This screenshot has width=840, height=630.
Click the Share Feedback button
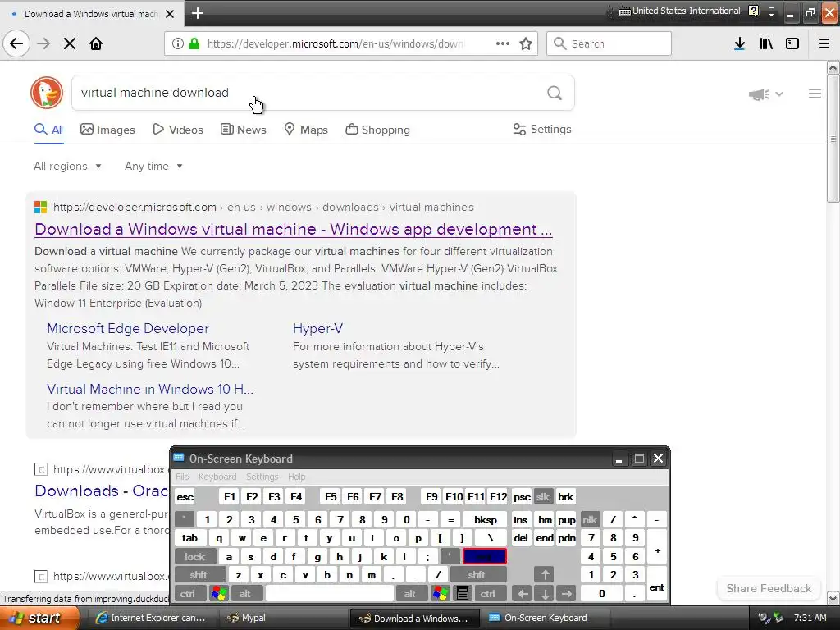click(x=769, y=588)
